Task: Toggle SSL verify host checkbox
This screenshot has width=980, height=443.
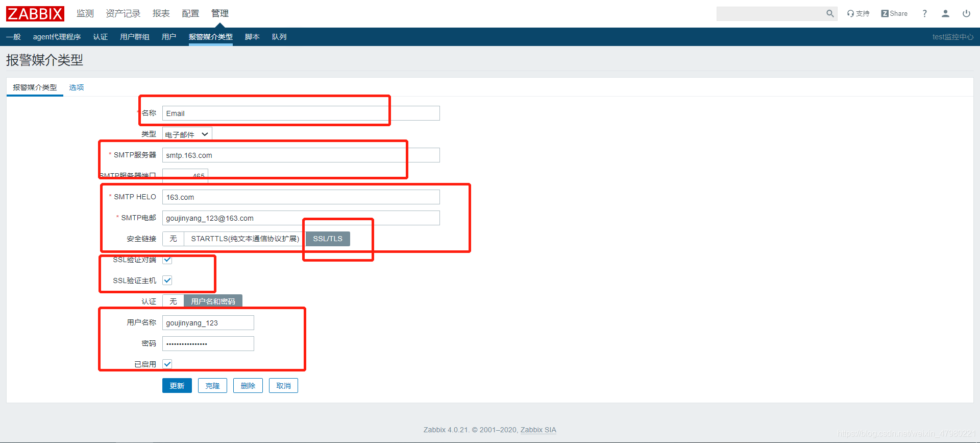Action: 167,280
